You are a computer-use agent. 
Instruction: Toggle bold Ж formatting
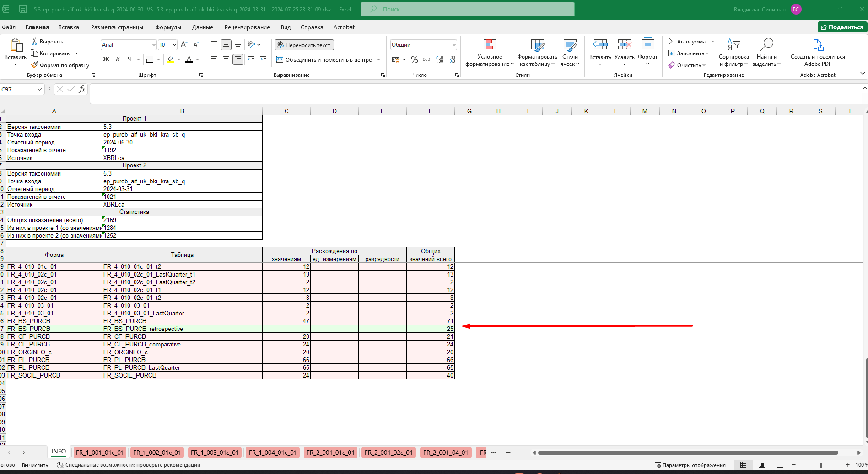106,59
